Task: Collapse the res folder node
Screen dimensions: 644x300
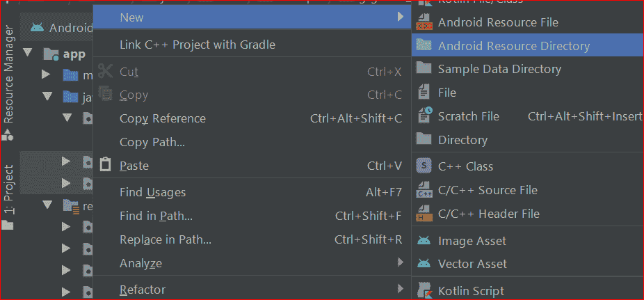Action: 48,204
